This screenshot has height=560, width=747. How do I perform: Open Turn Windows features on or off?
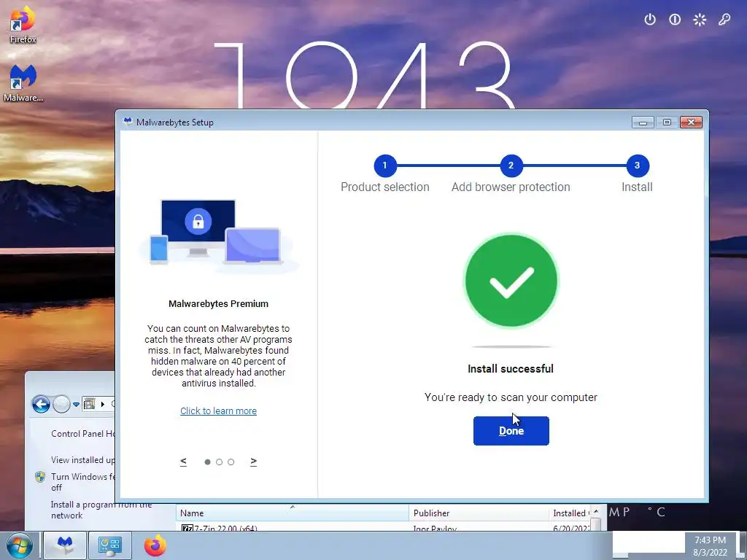point(83,482)
